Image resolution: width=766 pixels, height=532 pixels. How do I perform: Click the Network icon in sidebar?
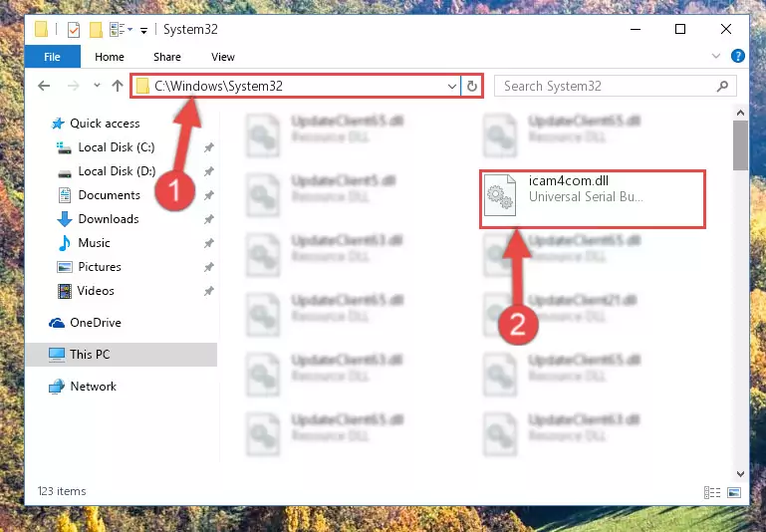coord(57,387)
